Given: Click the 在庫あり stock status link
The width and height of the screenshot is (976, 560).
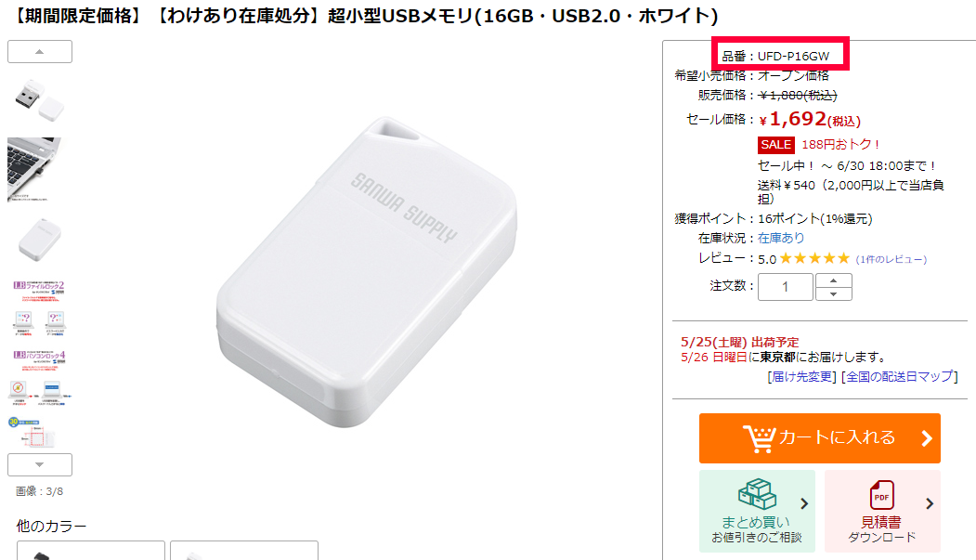Looking at the screenshot, I should click(x=781, y=238).
